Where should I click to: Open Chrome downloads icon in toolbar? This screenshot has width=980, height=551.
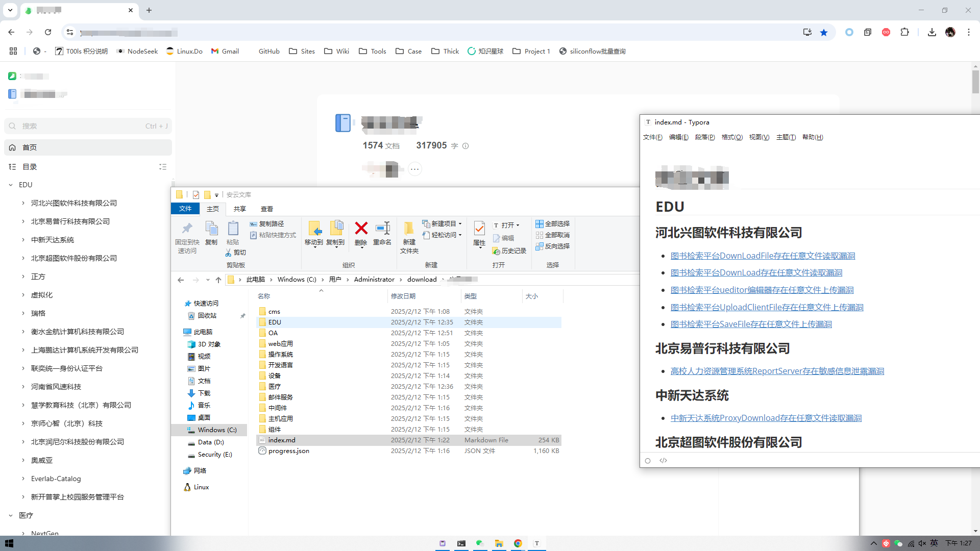[x=932, y=32]
